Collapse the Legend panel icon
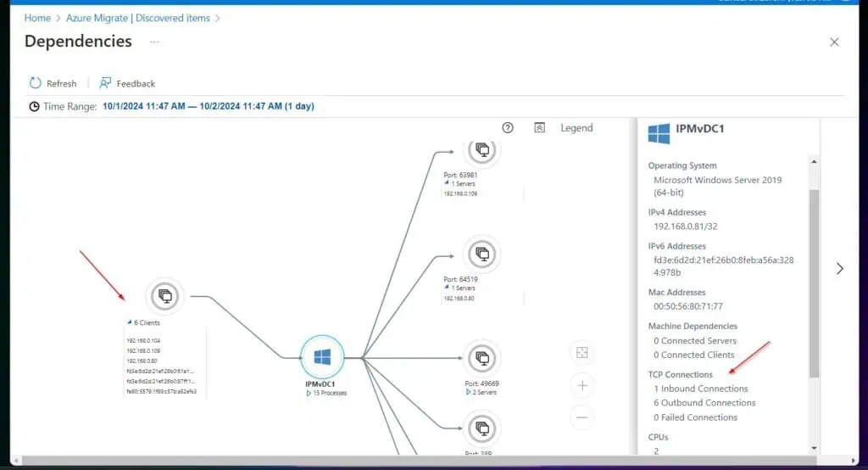 click(x=540, y=128)
